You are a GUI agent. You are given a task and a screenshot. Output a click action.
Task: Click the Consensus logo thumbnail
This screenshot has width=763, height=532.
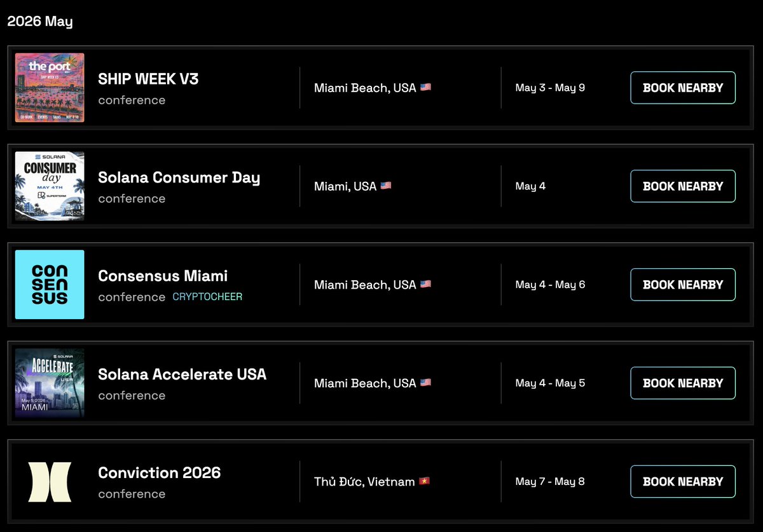point(50,285)
